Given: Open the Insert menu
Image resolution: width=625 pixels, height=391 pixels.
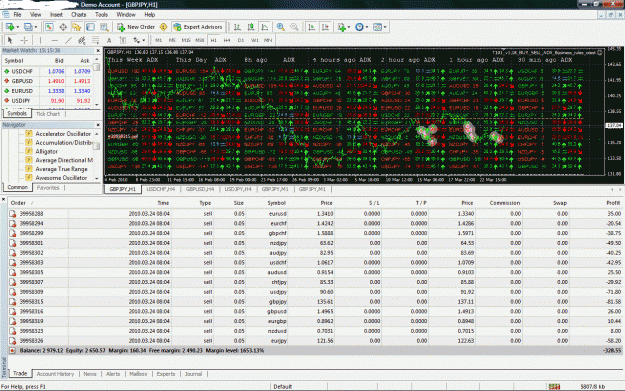Looking at the screenshot, I should (56, 15).
